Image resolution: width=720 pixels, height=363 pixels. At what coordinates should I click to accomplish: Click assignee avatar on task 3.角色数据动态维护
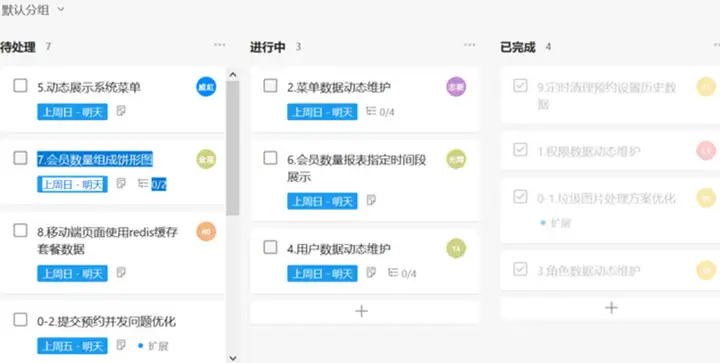point(706,270)
